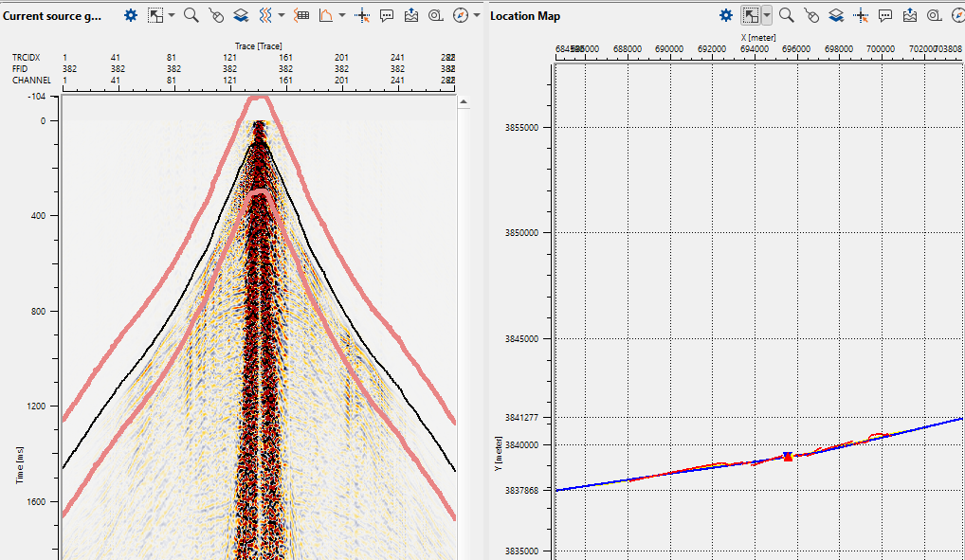Click the magnifier zoom tool in the gather panel
Image resolution: width=965 pixels, height=560 pixels.
[191, 15]
